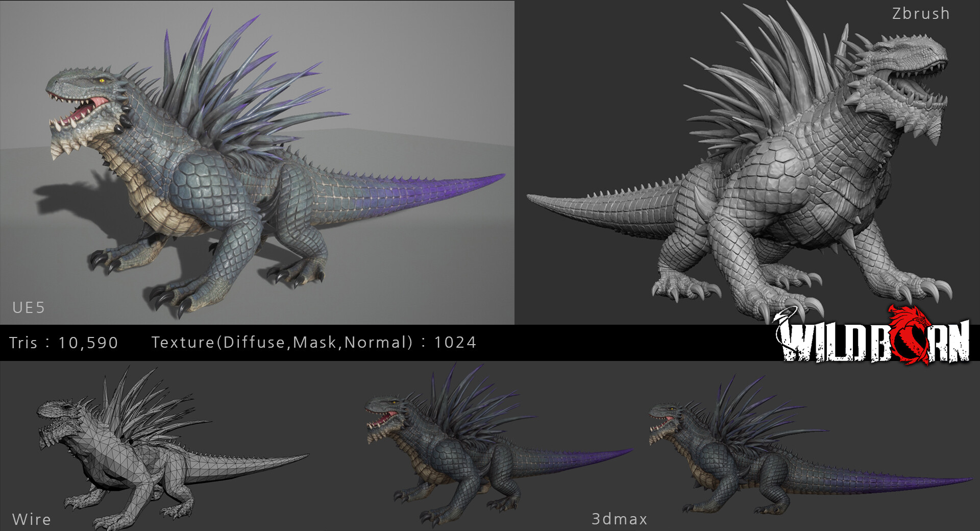Expand the Texture(Diffuse,Mask,Normal) details

pos(314,343)
